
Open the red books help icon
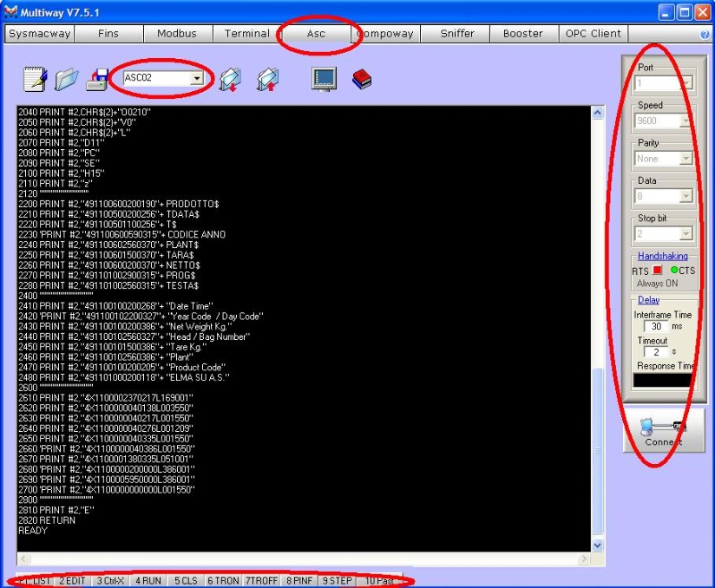click(x=362, y=79)
